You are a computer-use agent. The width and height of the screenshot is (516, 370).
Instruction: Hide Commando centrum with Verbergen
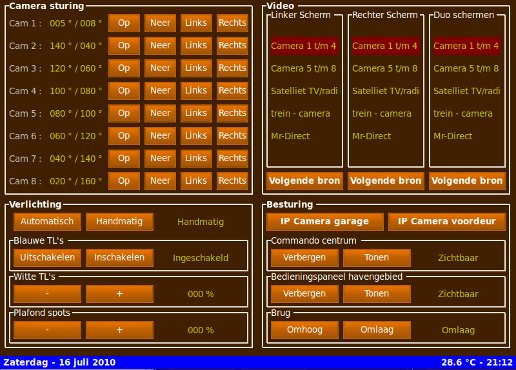[x=305, y=258]
